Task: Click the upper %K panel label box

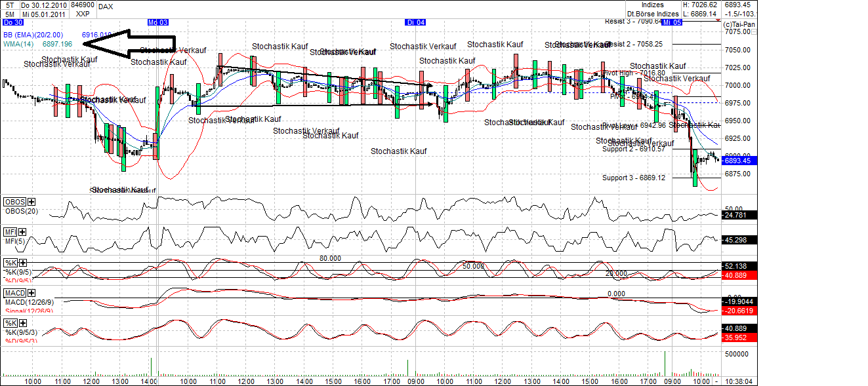Action: point(10,263)
